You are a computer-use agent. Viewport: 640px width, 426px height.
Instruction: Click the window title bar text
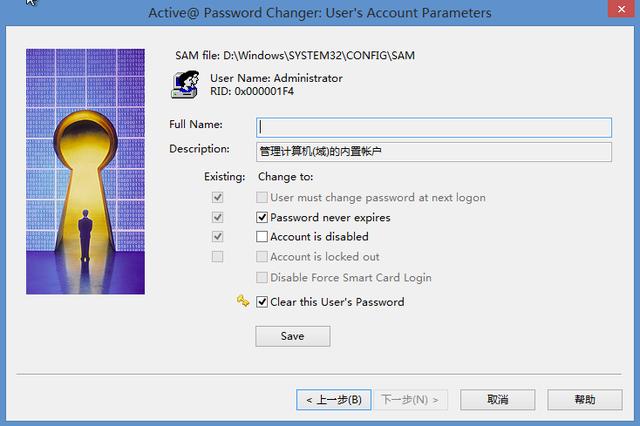(x=320, y=13)
